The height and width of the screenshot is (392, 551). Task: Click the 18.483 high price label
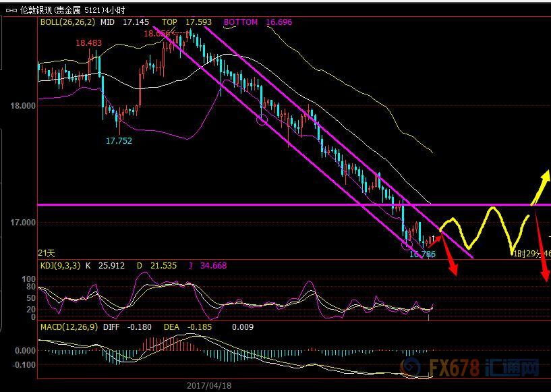pos(89,43)
